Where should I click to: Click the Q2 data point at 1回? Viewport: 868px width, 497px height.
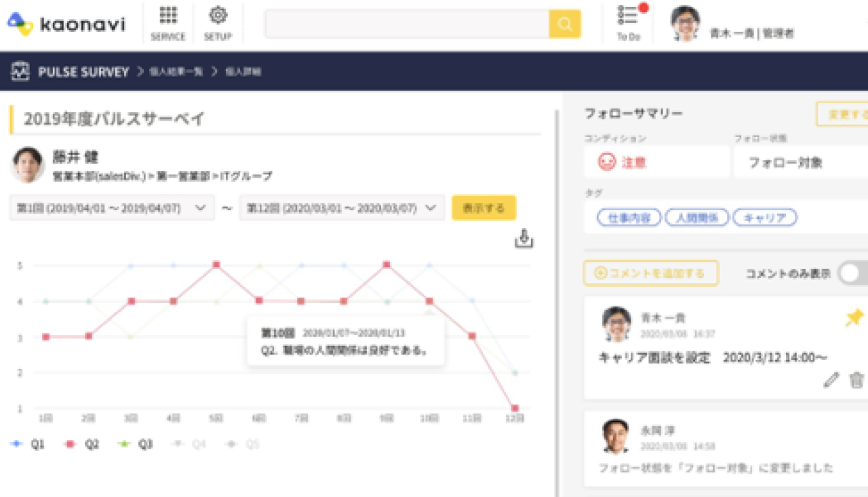point(45,336)
